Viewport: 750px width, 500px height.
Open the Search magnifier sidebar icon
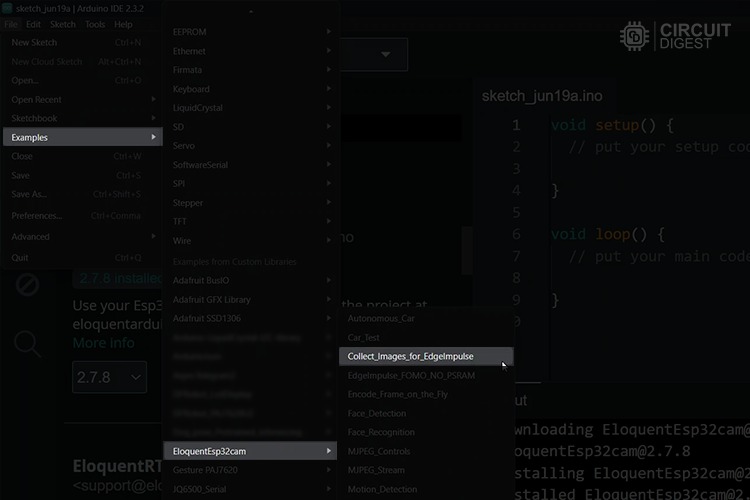pyautogui.click(x=27, y=344)
